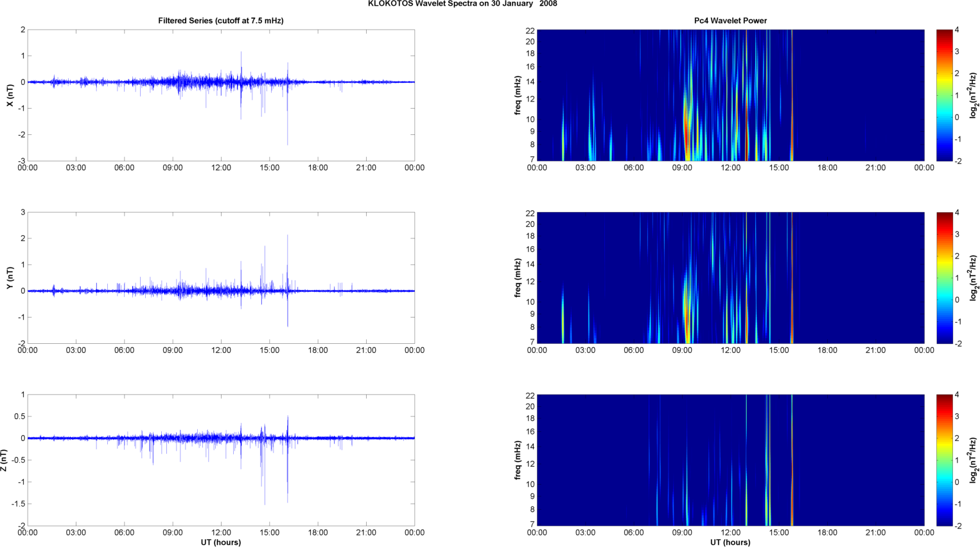
Task: Select the middle wavelet spectrogram panel
Action: pyautogui.click(x=730, y=278)
